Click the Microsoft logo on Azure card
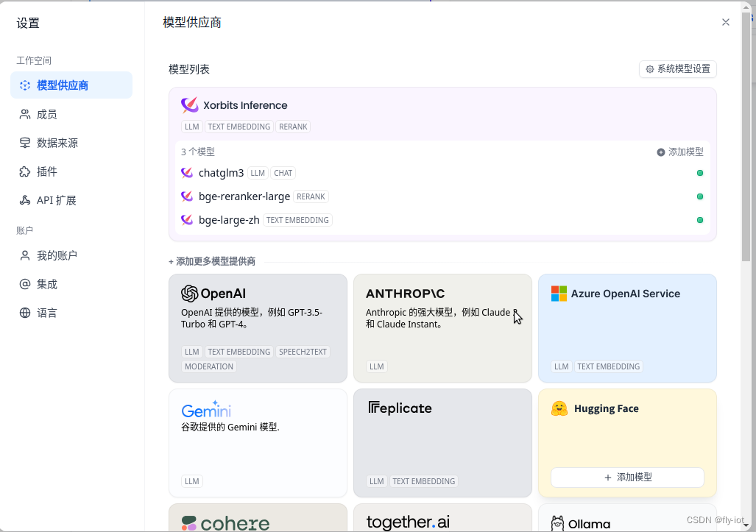Viewport: 756px width, 532px height. (559, 294)
